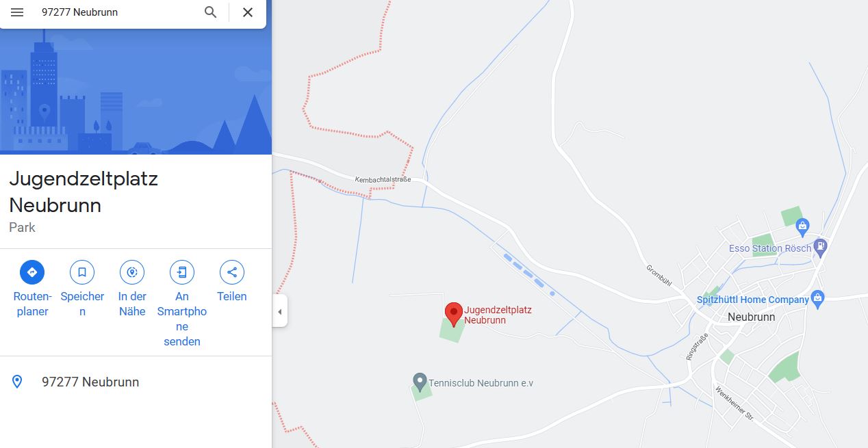The image size is (868, 448).
Task: Save place with Speichern bookmark icon
Action: tap(82, 272)
